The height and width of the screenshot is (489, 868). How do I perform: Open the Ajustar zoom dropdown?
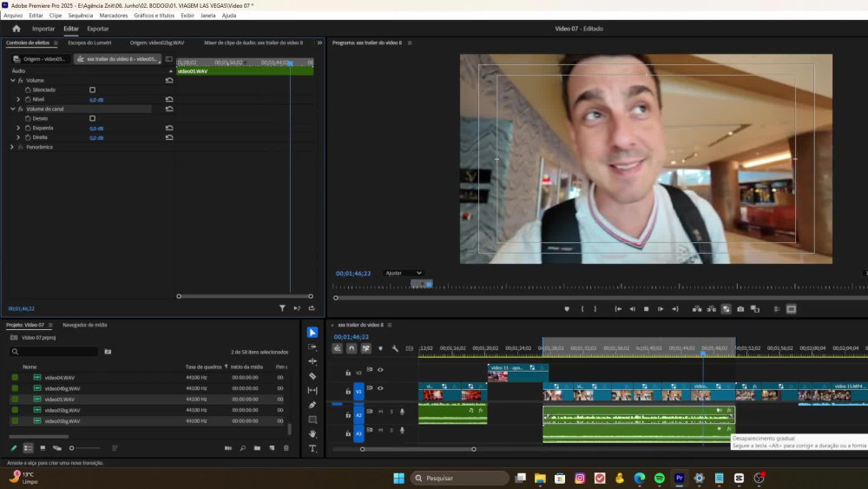[404, 273]
